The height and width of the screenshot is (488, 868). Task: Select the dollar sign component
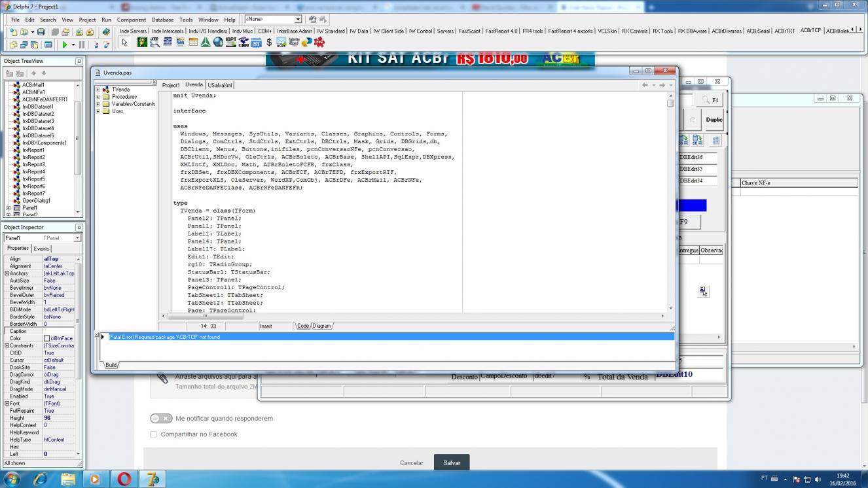pos(269,43)
